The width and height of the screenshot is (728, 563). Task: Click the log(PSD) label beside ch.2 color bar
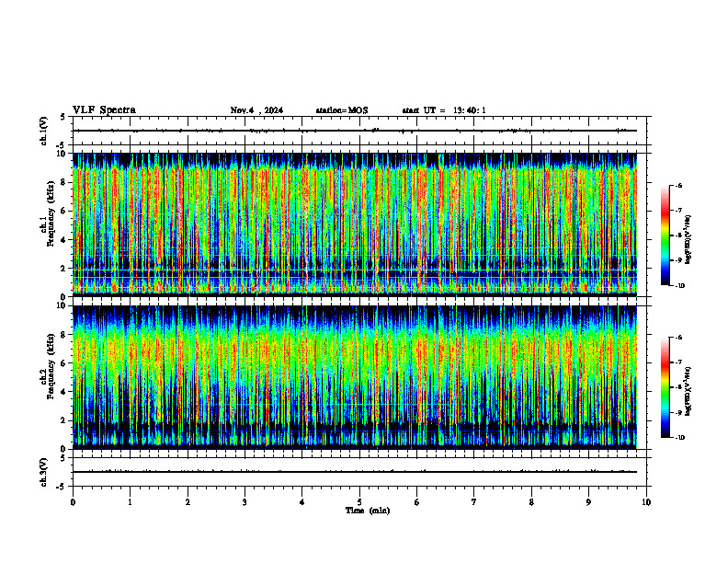(x=688, y=391)
